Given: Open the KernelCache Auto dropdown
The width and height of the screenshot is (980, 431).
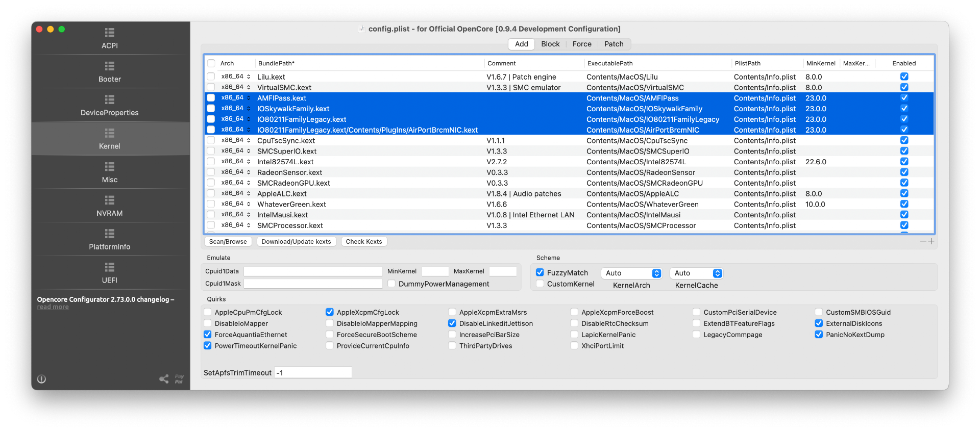Looking at the screenshot, I should pos(696,273).
